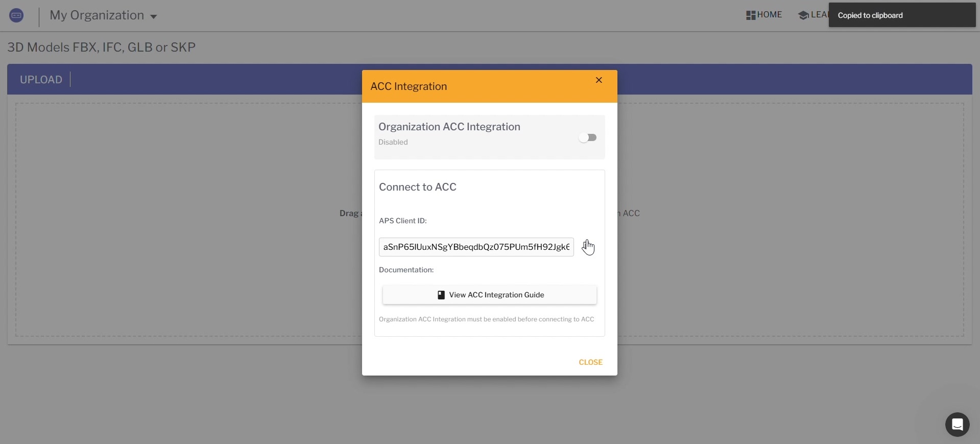Open View ACC Integration Guide

[x=490, y=295]
